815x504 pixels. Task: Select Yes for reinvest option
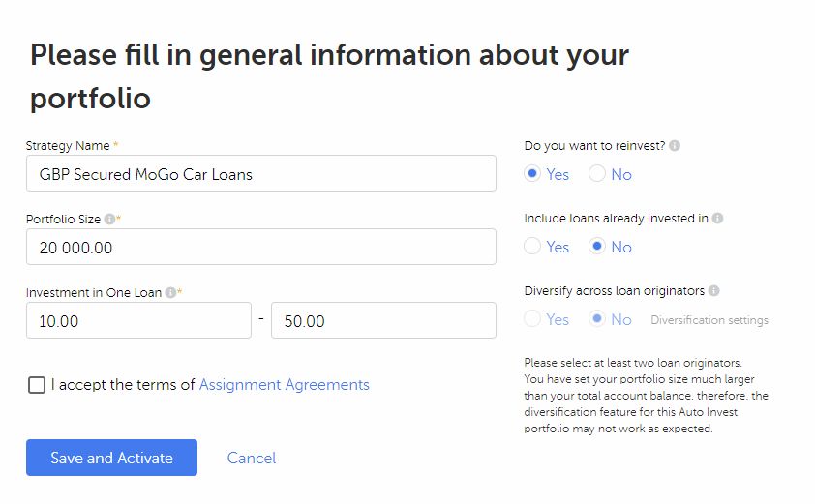(x=532, y=173)
